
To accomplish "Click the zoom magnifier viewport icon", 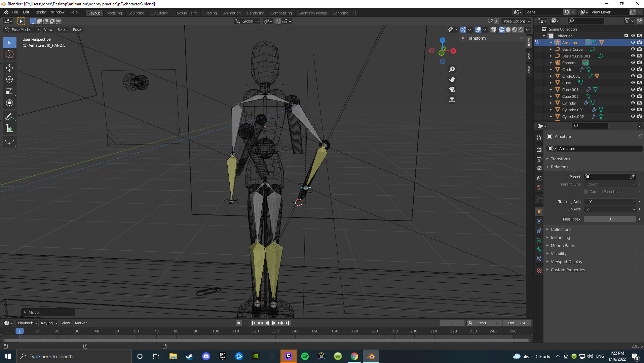I will pyautogui.click(x=452, y=69).
